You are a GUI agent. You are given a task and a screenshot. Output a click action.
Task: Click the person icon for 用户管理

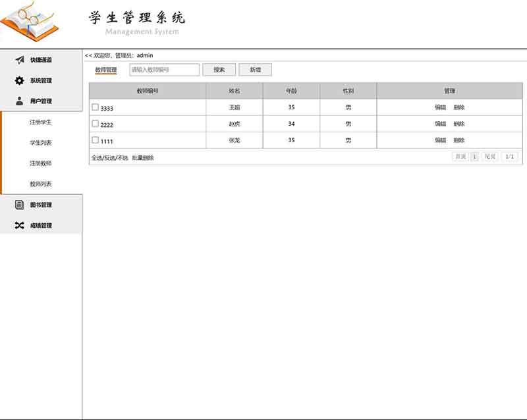pyautogui.click(x=19, y=101)
